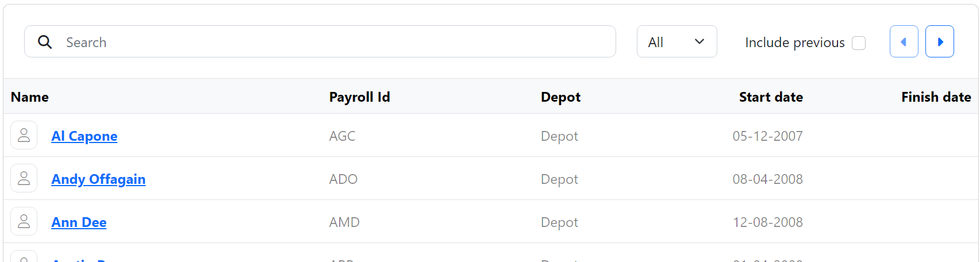This screenshot has width=980, height=262.
Task: Sort by the Start date column header
Action: (771, 97)
